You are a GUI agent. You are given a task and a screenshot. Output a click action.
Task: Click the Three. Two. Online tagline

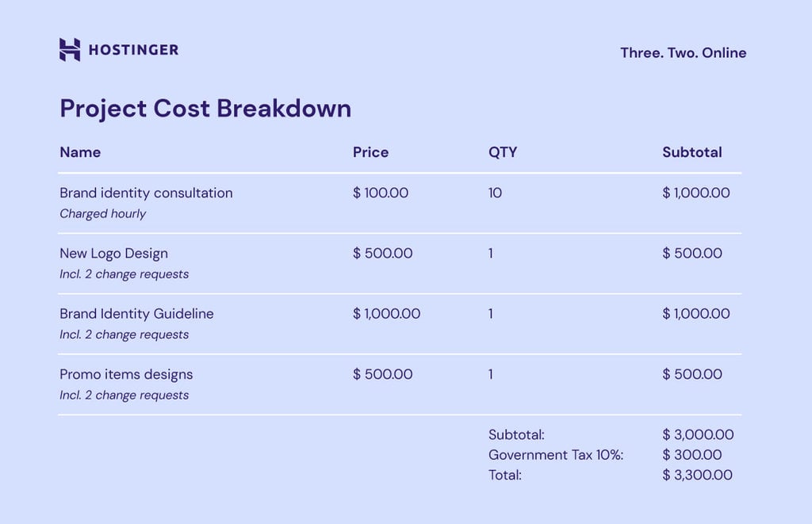[683, 53]
